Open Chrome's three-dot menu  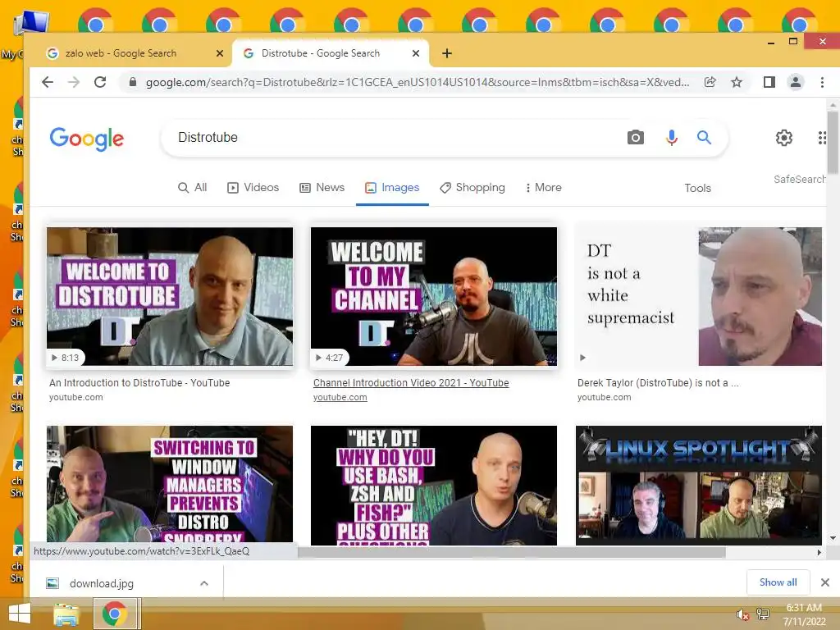[x=822, y=82]
